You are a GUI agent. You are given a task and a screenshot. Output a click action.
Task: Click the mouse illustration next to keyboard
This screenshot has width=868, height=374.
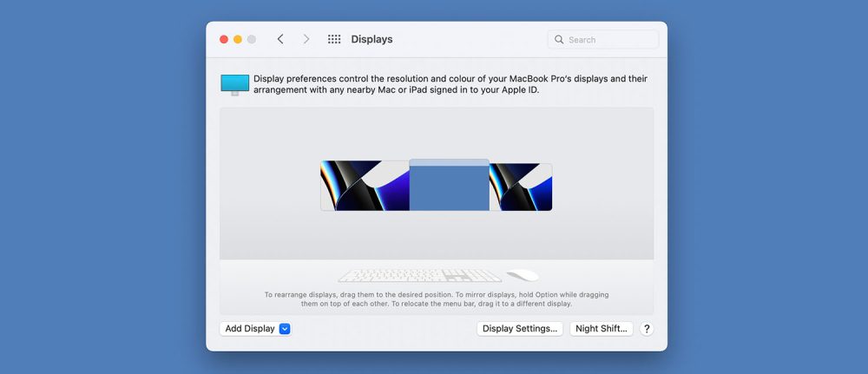[522, 275]
